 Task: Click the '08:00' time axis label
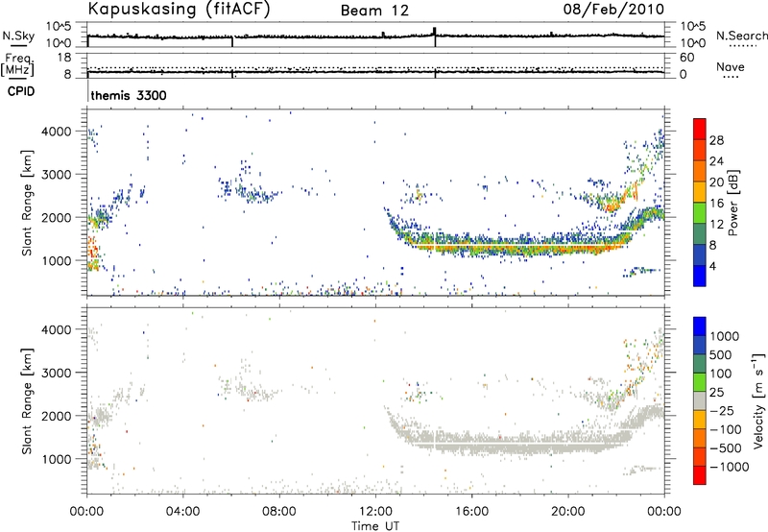[x=279, y=512]
